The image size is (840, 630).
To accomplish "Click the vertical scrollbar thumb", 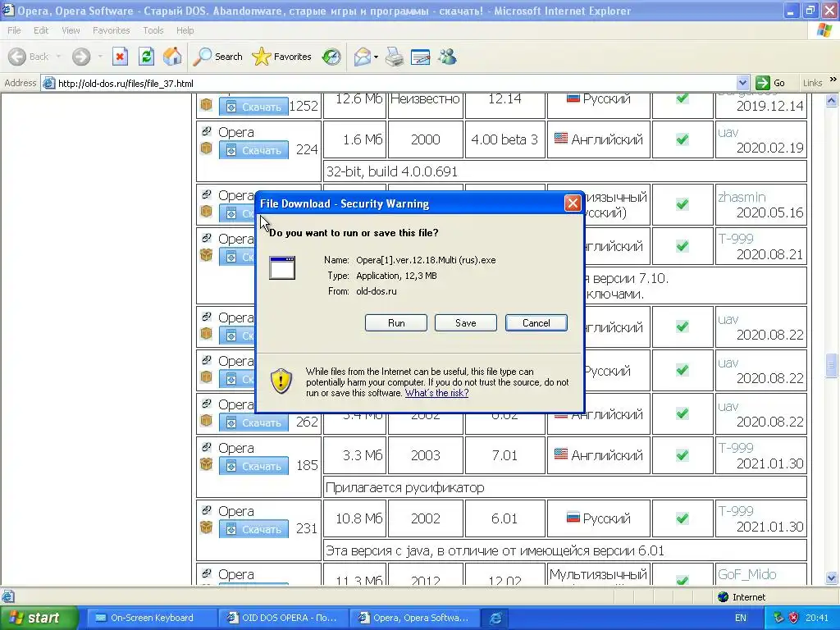I will 832,365.
